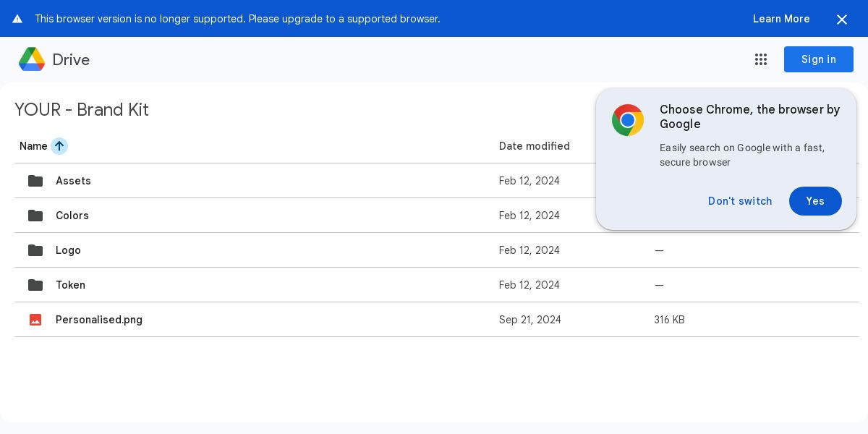Open the Learn More link
Viewport: 868px width, 434px height.
(x=781, y=19)
